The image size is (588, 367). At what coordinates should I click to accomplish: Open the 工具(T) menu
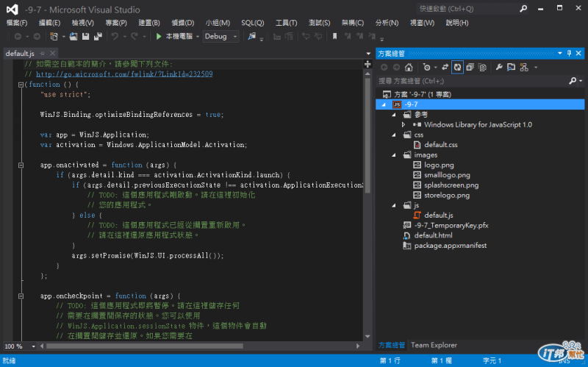pyautogui.click(x=286, y=23)
